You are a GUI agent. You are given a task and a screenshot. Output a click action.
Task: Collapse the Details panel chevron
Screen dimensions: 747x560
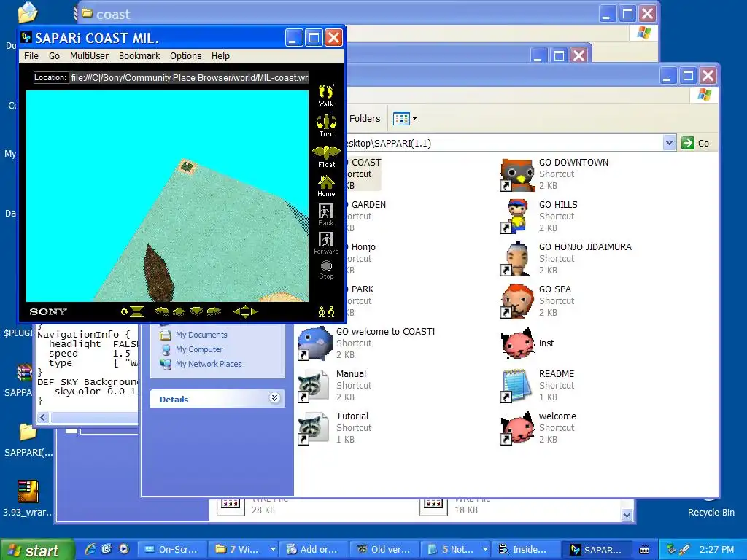(x=274, y=398)
